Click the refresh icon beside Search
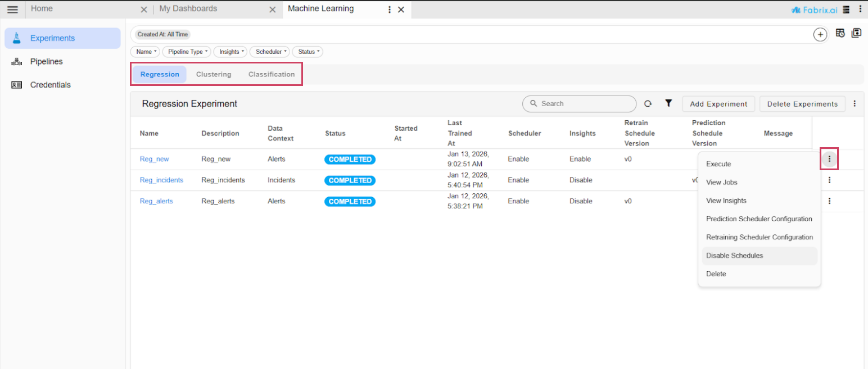 (x=648, y=104)
